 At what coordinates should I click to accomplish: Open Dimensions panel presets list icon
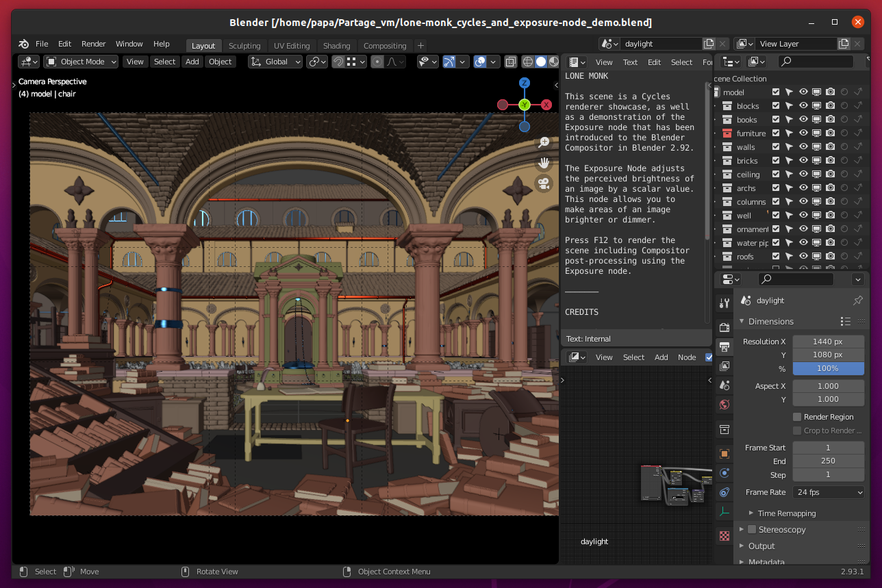click(x=846, y=321)
